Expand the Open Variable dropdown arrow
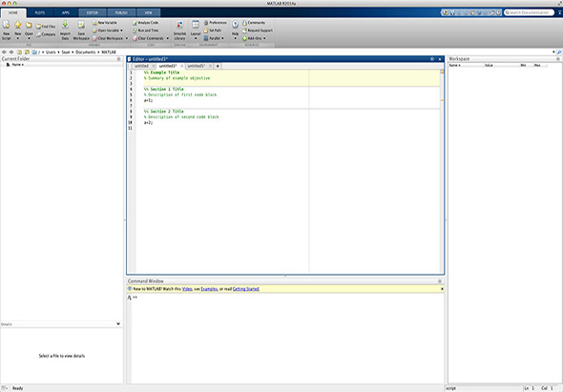The image size is (563, 392). click(x=121, y=31)
